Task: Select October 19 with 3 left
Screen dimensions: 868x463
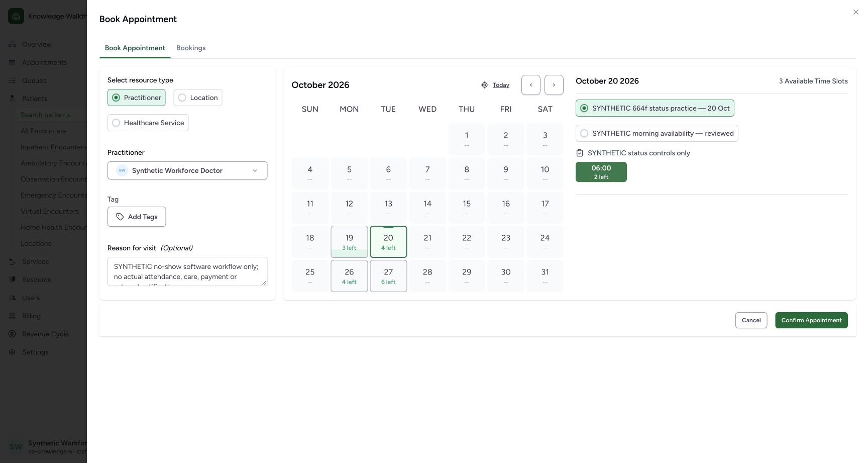Action: (x=349, y=242)
